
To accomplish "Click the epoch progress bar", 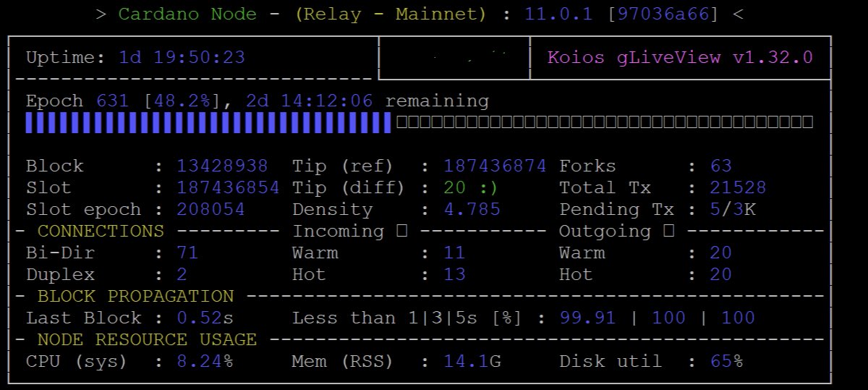I will point(420,122).
